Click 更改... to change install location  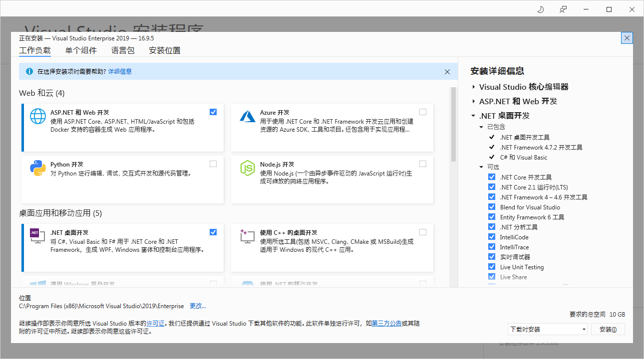pyautogui.click(x=198, y=306)
